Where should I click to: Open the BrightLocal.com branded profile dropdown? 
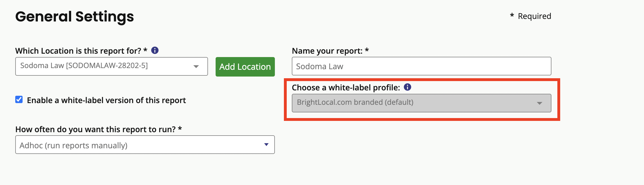(421, 103)
